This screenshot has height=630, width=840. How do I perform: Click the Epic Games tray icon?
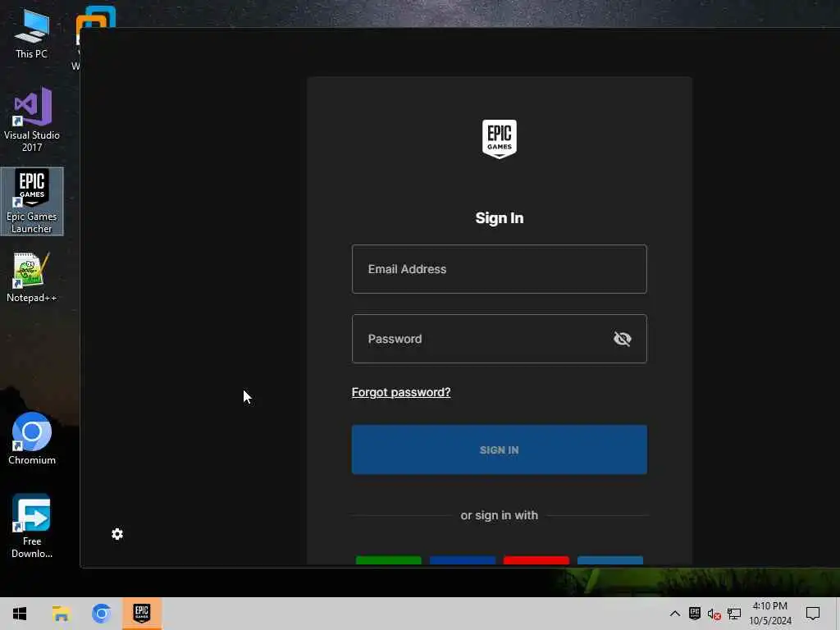pos(694,614)
